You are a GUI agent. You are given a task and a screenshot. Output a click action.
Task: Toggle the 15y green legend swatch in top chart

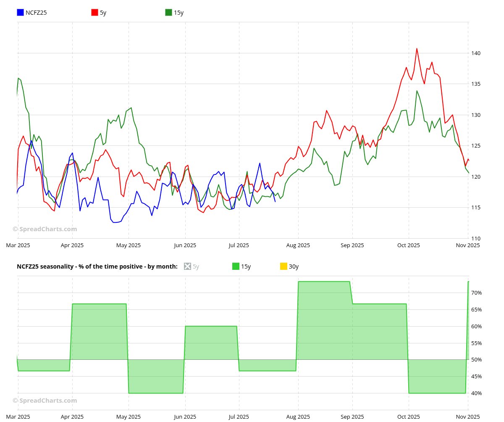(169, 13)
